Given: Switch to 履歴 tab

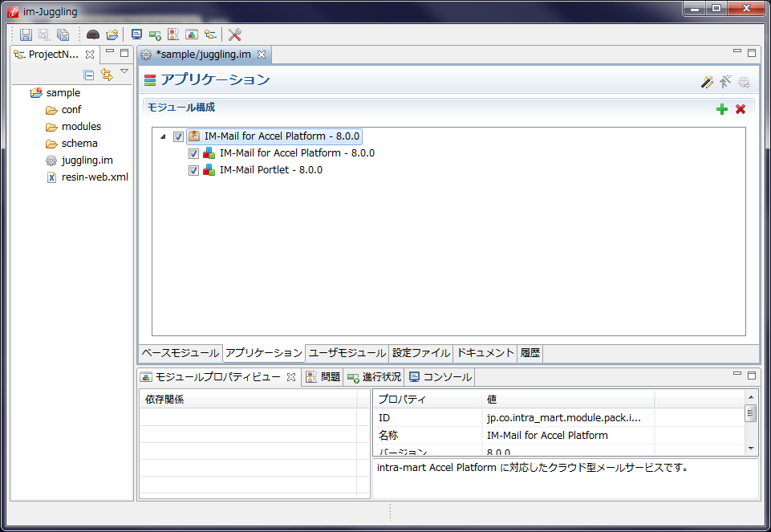Looking at the screenshot, I should [x=530, y=353].
